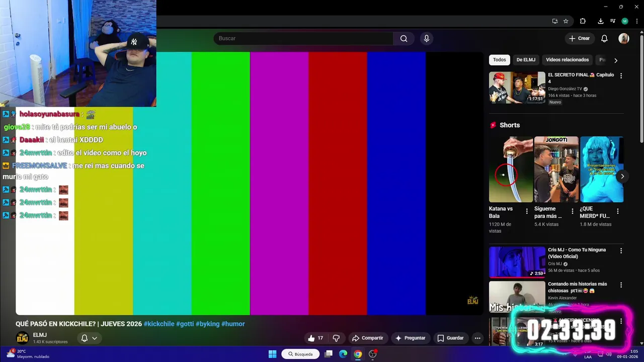Open Diego González TV channel name
The image size is (644, 362).
[x=565, y=89]
